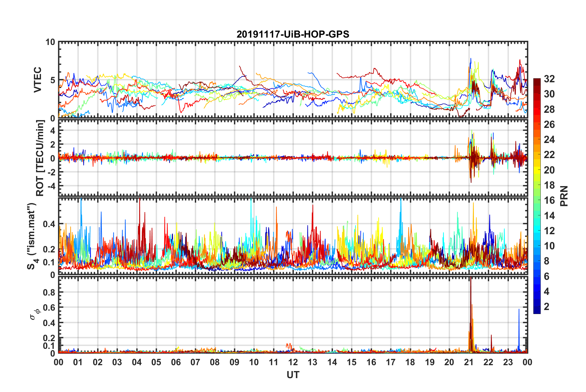Screen dimensions: 586x392
Task: Click x-axis tick label 03
Action: click(117, 362)
